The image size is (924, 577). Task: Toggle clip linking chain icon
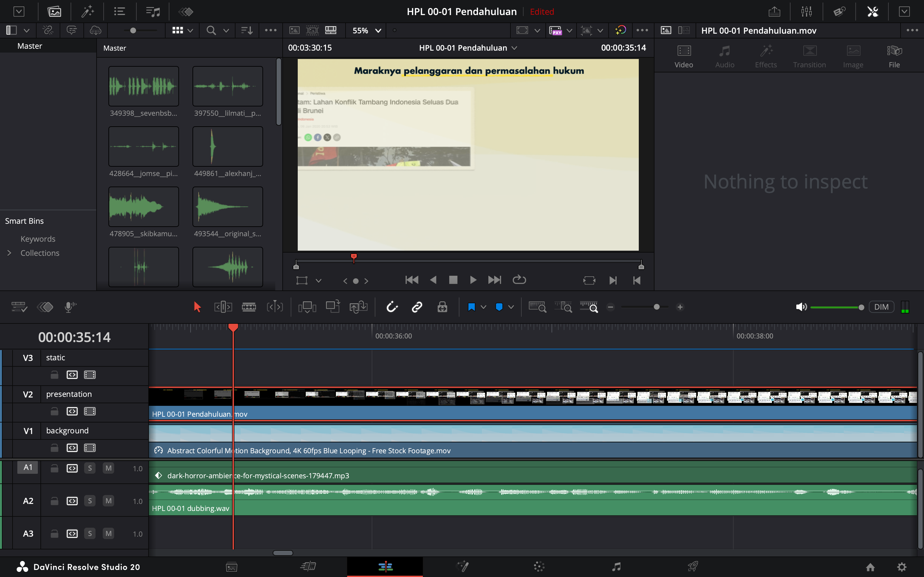point(417,307)
